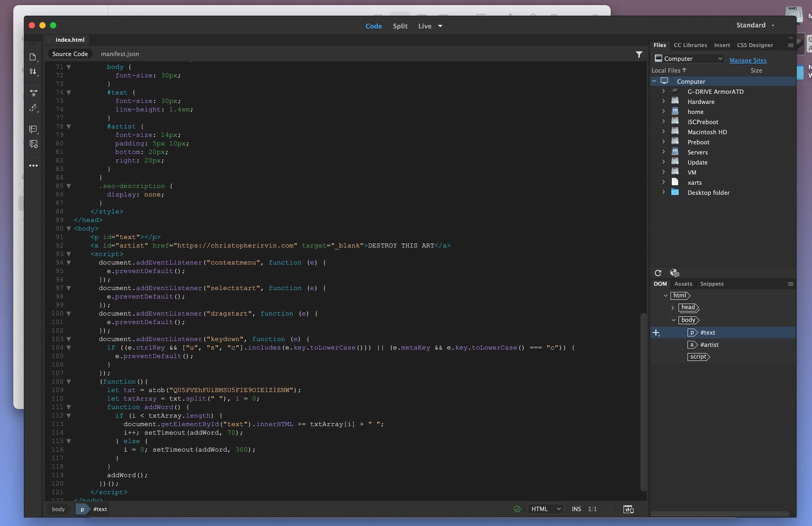Open the CSS Designer panel tab

(755, 45)
